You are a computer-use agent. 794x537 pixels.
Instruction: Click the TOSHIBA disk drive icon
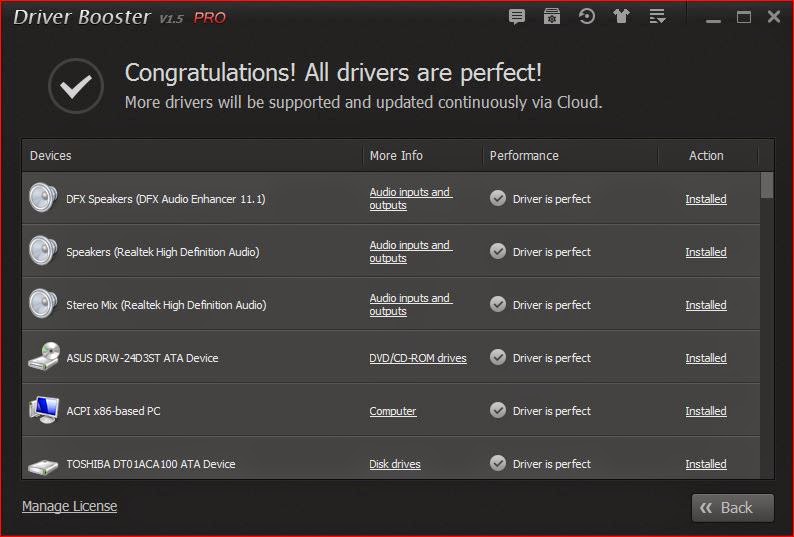click(x=43, y=465)
